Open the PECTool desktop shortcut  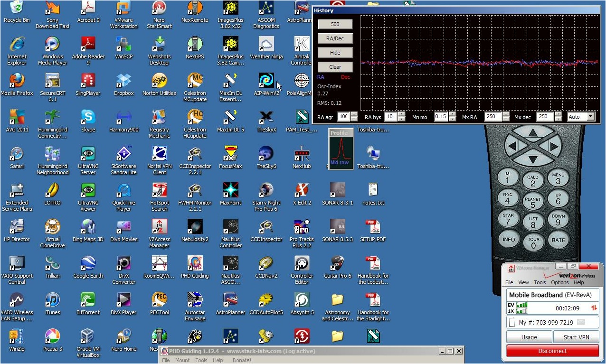[159, 304]
